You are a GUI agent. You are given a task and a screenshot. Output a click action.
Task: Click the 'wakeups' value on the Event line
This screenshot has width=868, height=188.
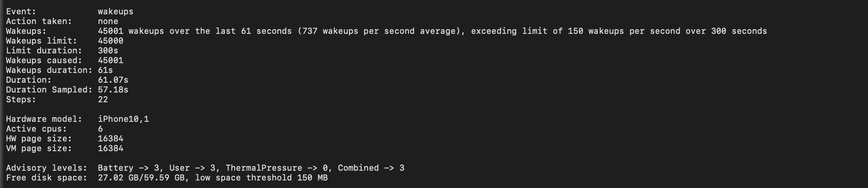(115, 12)
